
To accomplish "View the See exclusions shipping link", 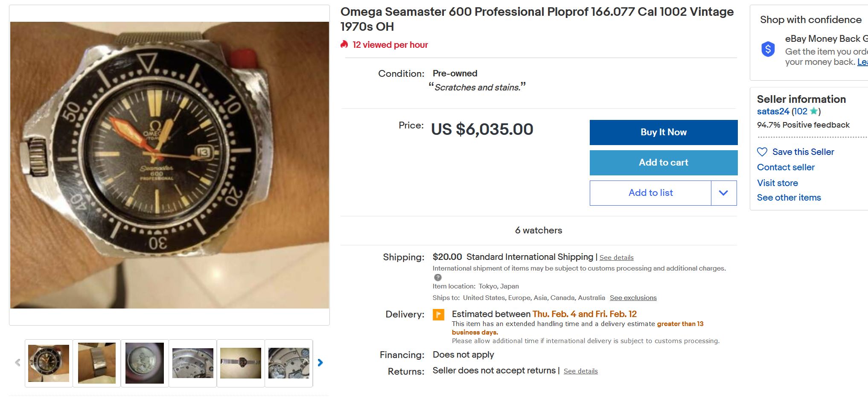I will click(633, 298).
